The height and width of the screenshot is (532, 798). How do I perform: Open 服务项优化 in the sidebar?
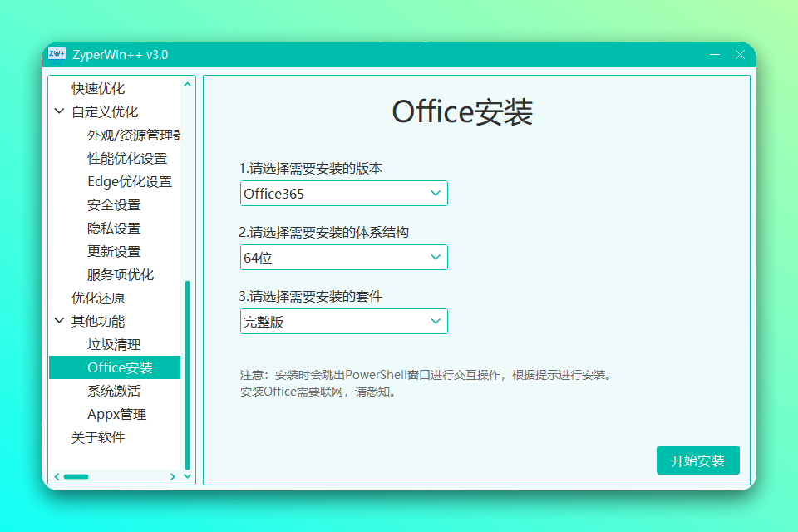(x=121, y=275)
